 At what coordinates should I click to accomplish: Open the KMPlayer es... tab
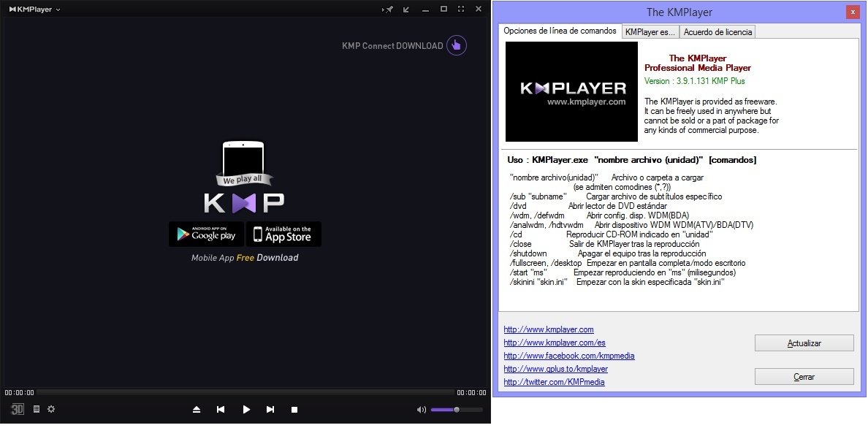[x=650, y=31]
